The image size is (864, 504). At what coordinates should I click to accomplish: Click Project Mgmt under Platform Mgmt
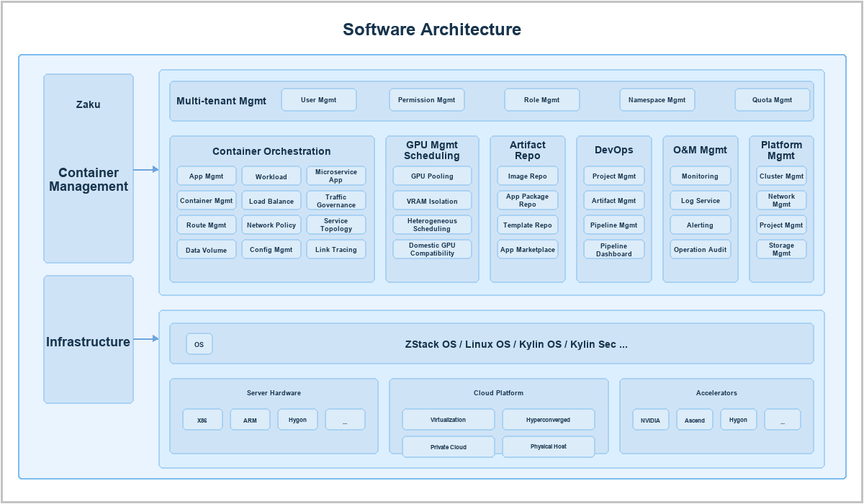(x=781, y=225)
